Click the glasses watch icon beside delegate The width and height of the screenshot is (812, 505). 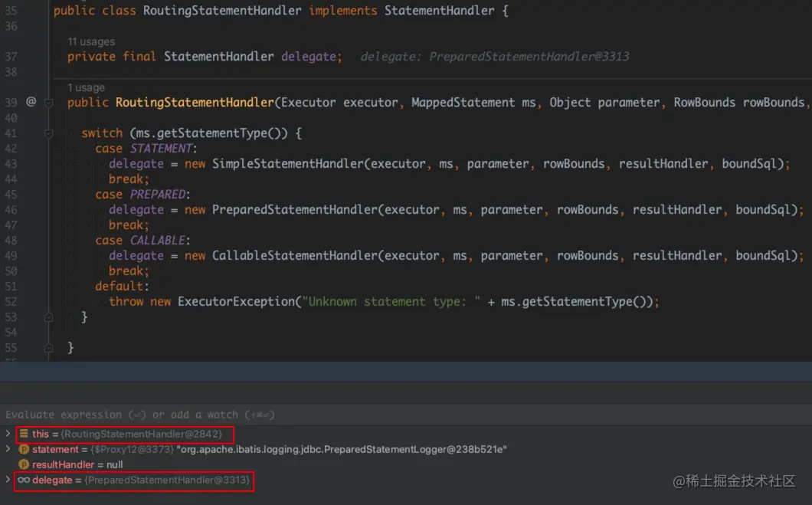click(x=24, y=480)
